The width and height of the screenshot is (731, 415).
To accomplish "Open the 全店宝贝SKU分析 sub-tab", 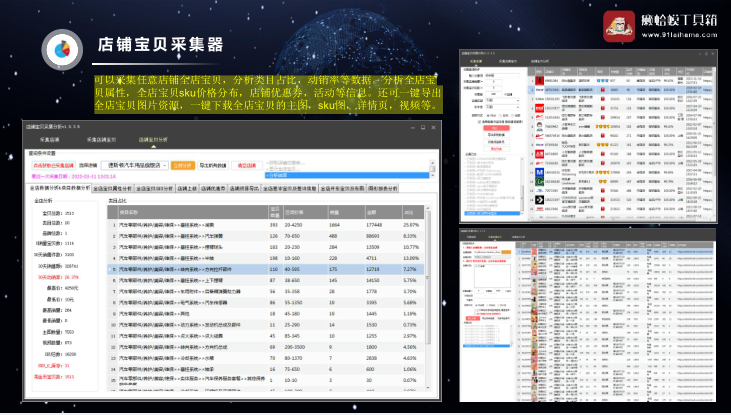I will [155, 189].
